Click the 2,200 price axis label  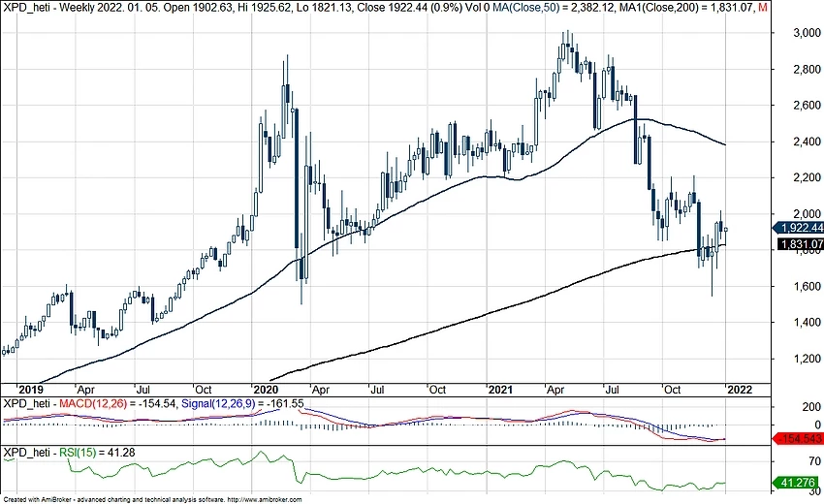[807, 177]
